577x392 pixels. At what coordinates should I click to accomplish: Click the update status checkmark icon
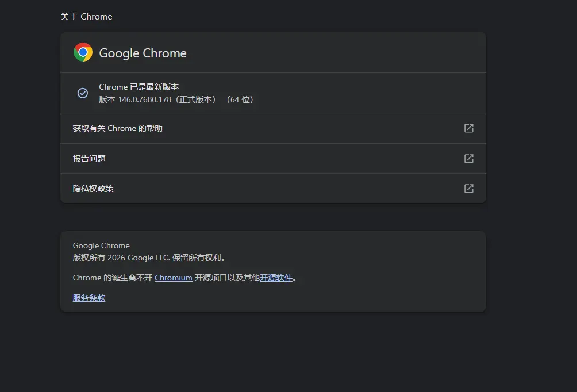click(x=83, y=93)
